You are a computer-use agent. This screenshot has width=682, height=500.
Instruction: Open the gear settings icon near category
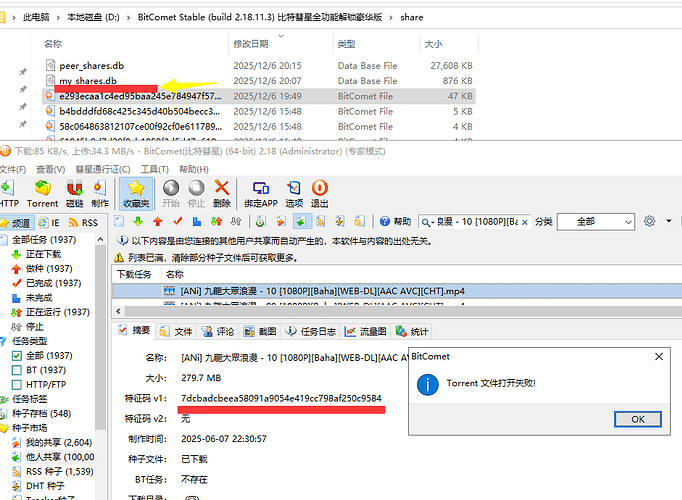[649, 221]
